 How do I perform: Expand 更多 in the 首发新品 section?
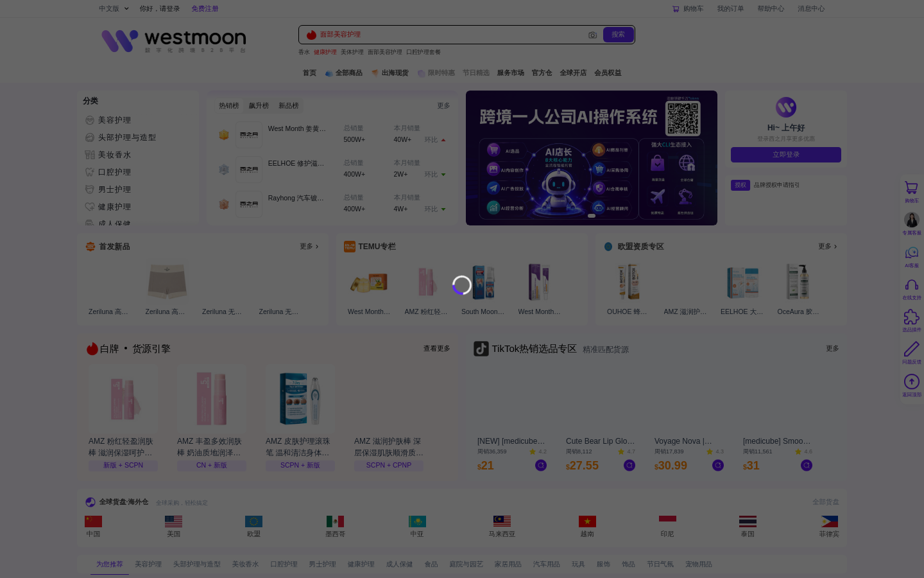pyautogui.click(x=309, y=247)
